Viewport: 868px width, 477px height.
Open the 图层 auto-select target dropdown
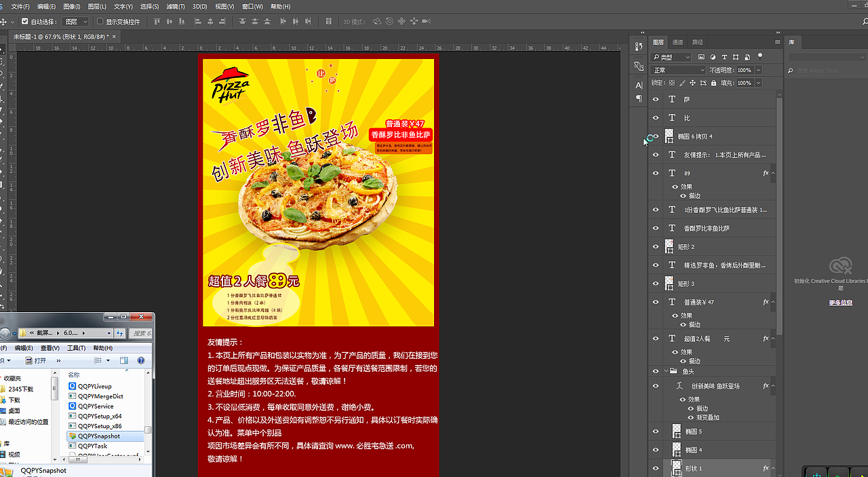(x=76, y=22)
